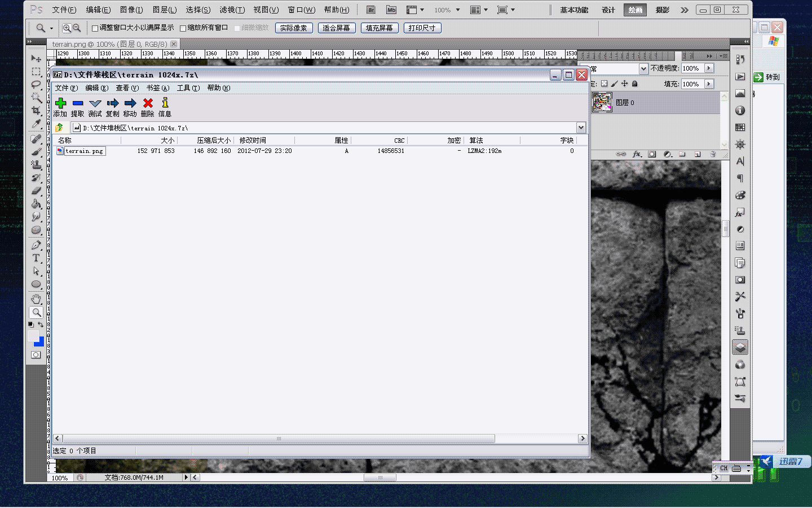Open the opacity (不透明度) slider arrow
812x508 pixels.
[x=709, y=68]
